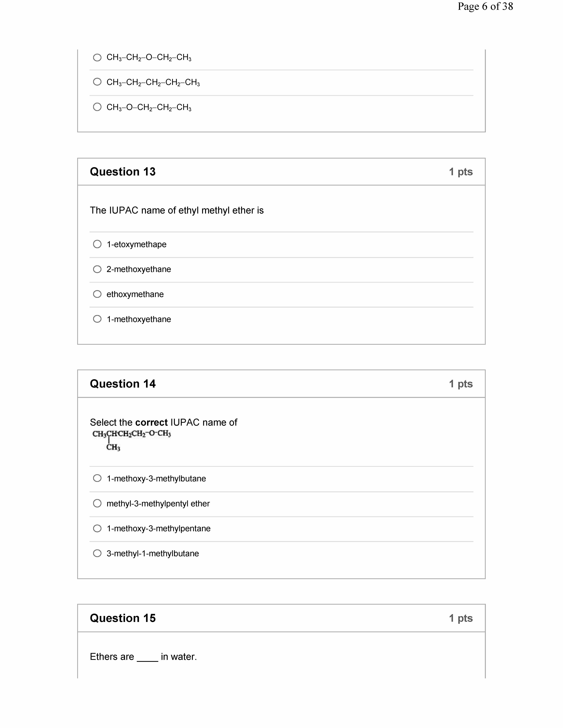
Task: Pick the CH3–O–CH2–CH2–CH3 option
Action: 97,107
